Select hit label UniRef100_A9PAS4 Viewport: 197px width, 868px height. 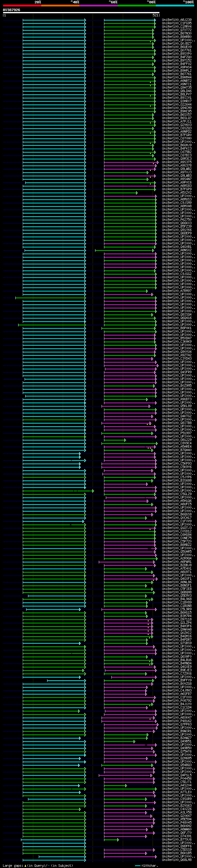coord(177,67)
